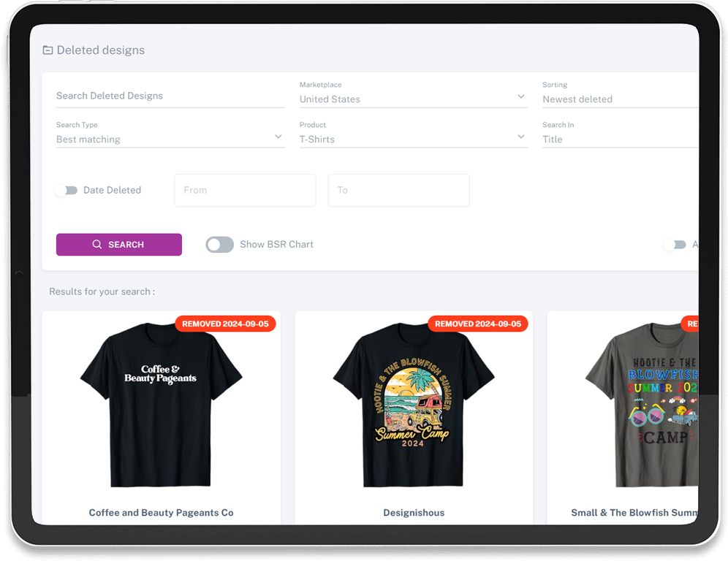The image size is (728, 561).
Task: Click REMOVED badge on Coffee shirt card
Action: [x=225, y=324]
